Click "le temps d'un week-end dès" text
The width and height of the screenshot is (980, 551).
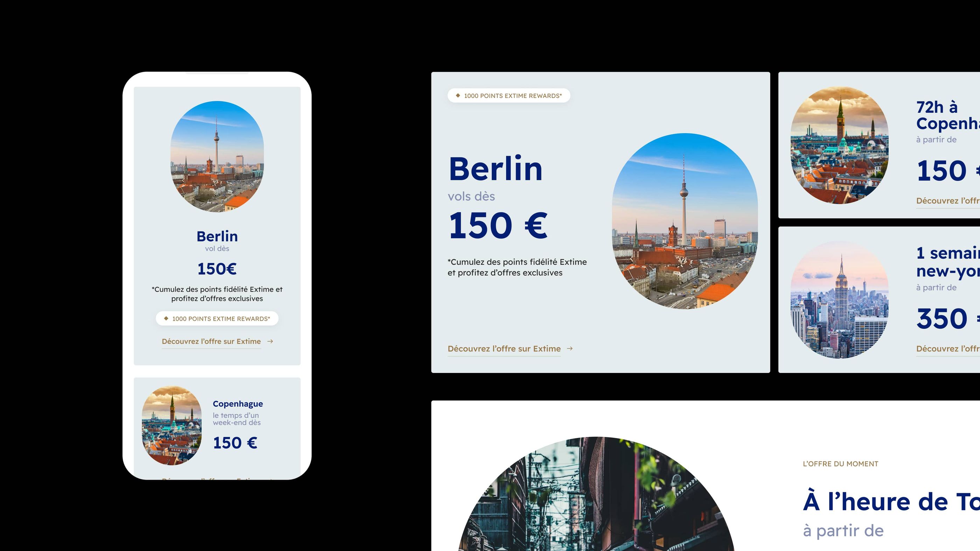237,419
